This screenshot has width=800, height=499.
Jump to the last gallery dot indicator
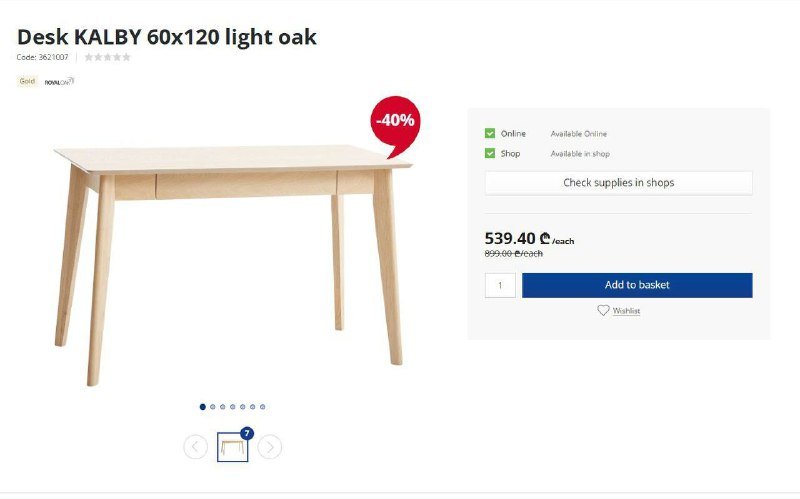click(x=263, y=407)
